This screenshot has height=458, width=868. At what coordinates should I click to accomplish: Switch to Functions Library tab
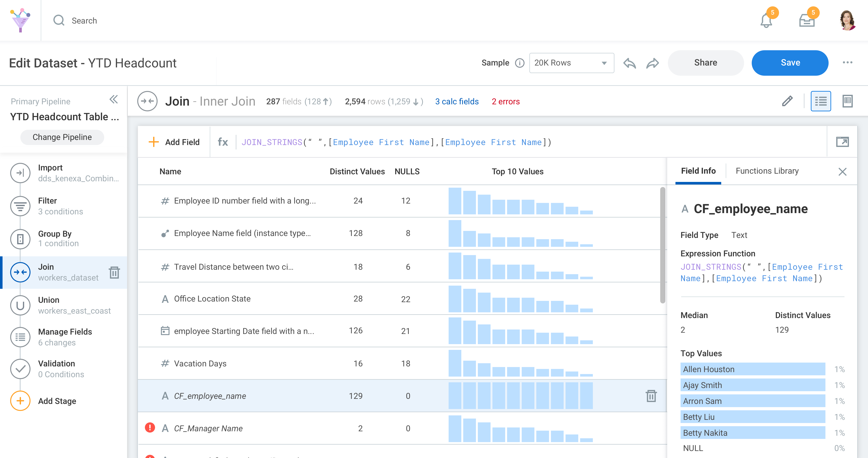coord(767,171)
